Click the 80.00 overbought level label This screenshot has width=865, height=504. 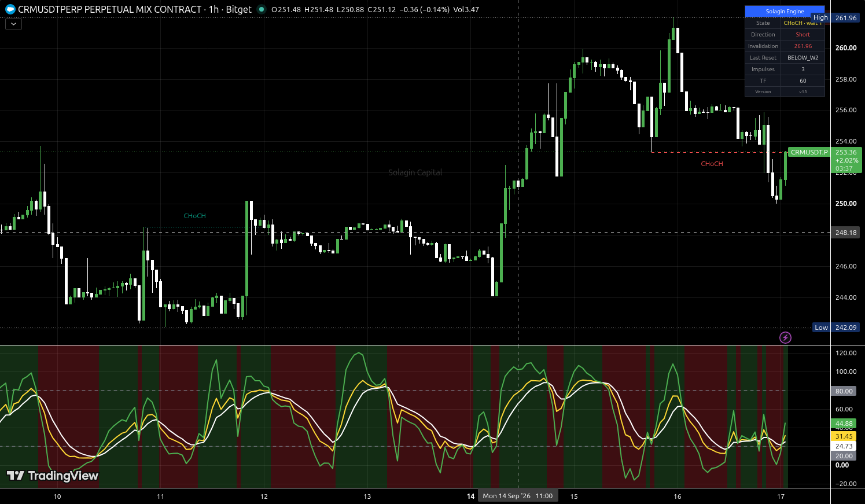(844, 391)
